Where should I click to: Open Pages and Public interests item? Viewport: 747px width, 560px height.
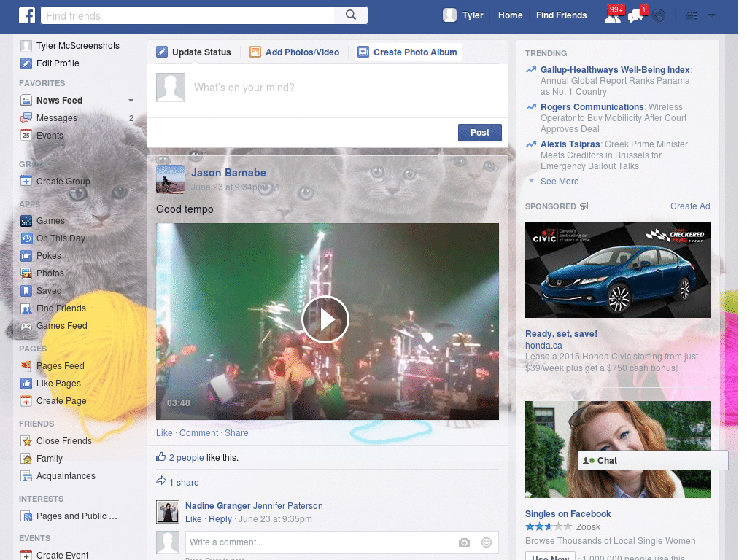(x=76, y=516)
